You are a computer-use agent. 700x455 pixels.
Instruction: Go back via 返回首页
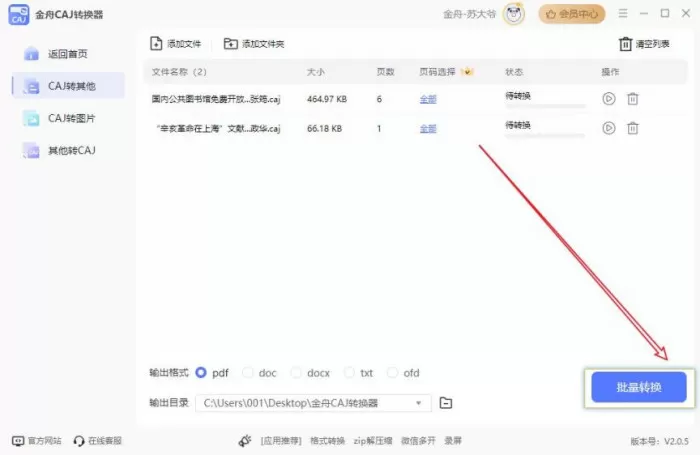point(68,54)
